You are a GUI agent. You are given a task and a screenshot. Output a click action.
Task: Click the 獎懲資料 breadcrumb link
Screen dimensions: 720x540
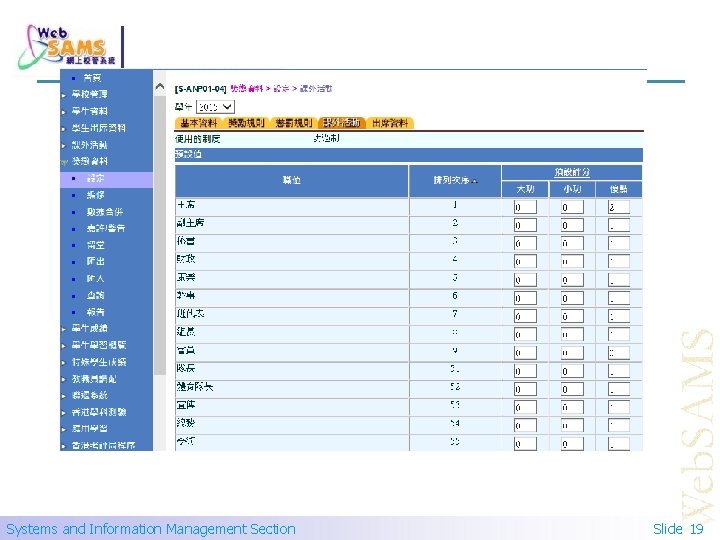pos(247,89)
